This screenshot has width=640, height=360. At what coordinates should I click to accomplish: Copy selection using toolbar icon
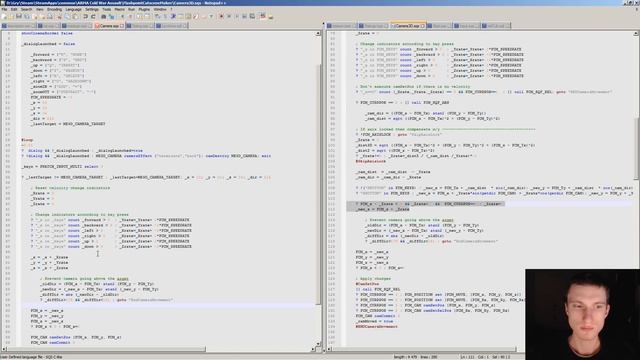click(67, 16)
